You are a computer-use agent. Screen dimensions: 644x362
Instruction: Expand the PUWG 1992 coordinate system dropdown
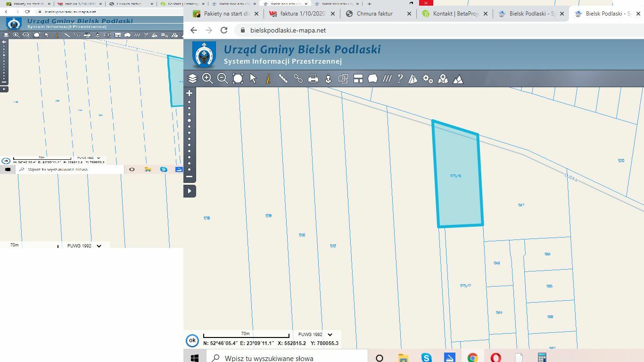pos(330,335)
